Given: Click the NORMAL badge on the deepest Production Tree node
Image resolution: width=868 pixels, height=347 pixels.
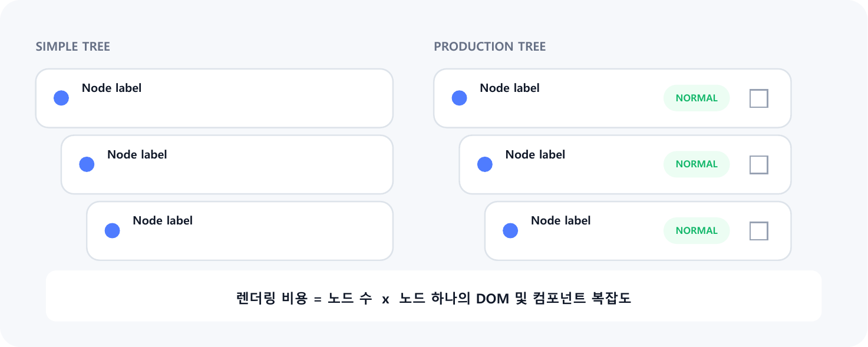Looking at the screenshot, I should coord(697,230).
